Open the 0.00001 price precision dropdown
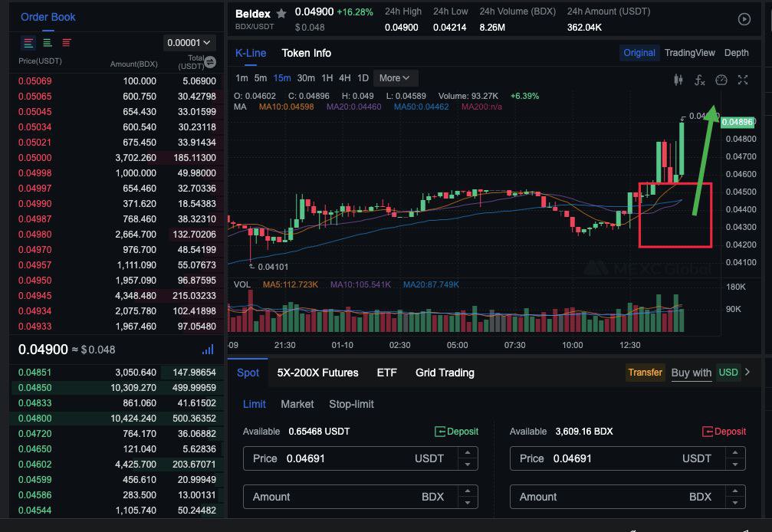The width and height of the screenshot is (772, 532). click(x=189, y=43)
